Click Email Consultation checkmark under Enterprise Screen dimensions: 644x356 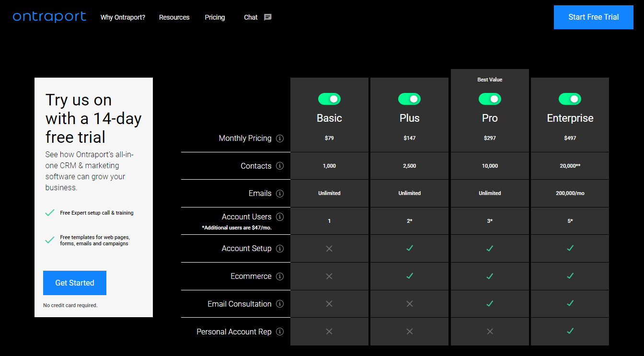pyautogui.click(x=570, y=303)
